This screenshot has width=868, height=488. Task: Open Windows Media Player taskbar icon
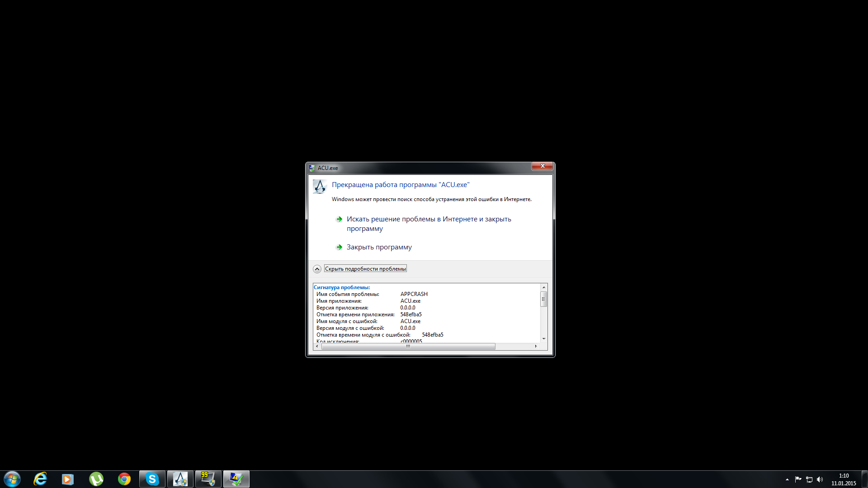pos(68,479)
